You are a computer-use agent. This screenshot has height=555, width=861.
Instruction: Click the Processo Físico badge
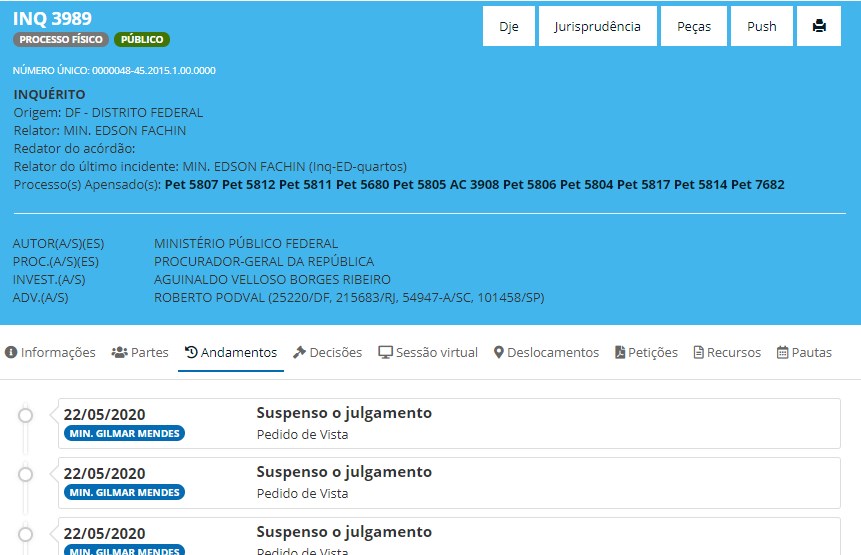click(61, 40)
